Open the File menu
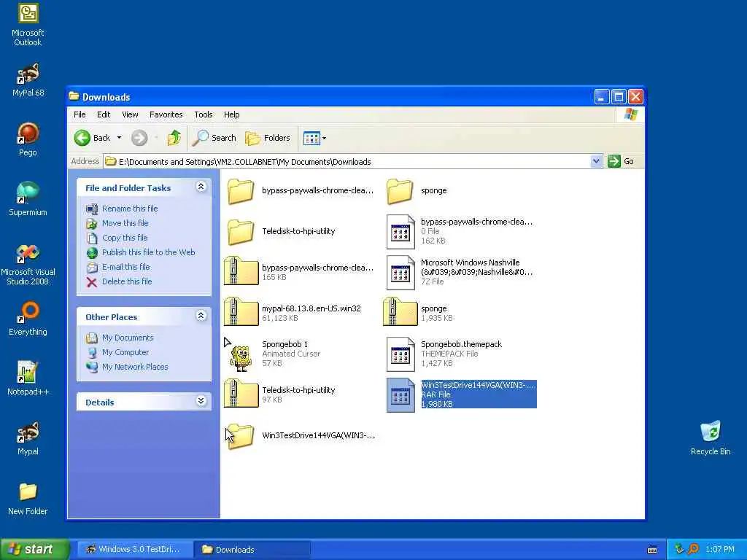The image size is (747, 560). [x=80, y=114]
